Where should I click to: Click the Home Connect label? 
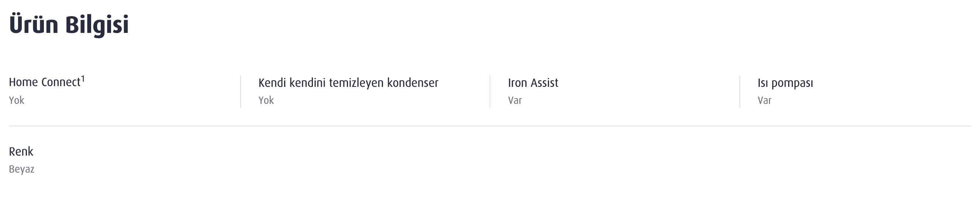[x=45, y=82]
